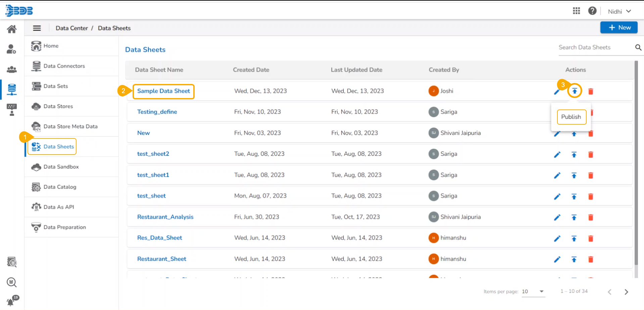Toggle the hamburger menu panel
Viewport: 644px width, 310px height.
37,28
